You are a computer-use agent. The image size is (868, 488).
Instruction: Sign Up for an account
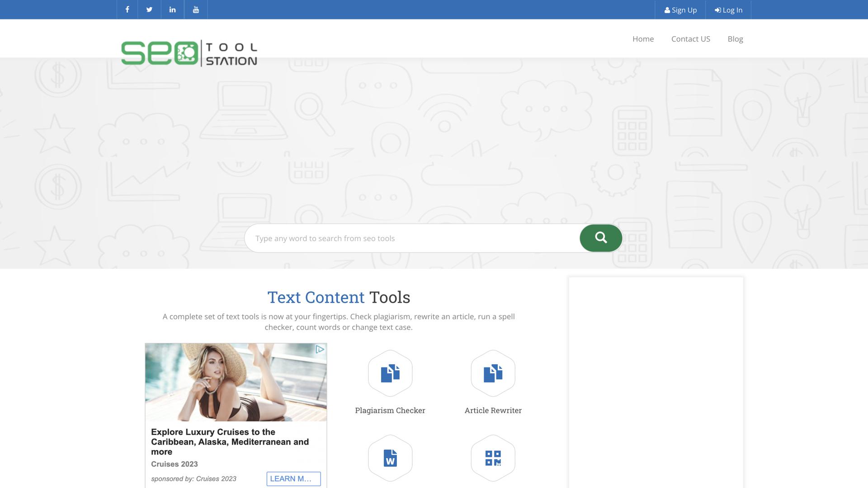point(680,9)
